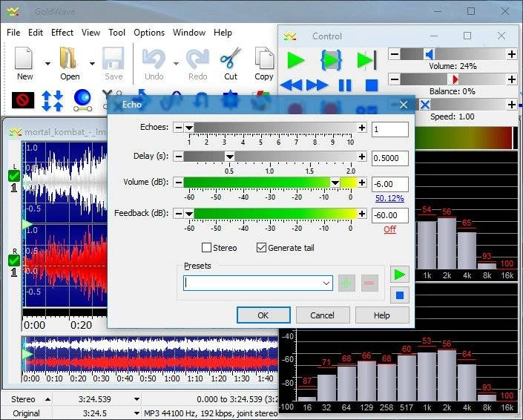Preview echo with green play button
This screenshot has width=523, height=420.
point(400,275)
